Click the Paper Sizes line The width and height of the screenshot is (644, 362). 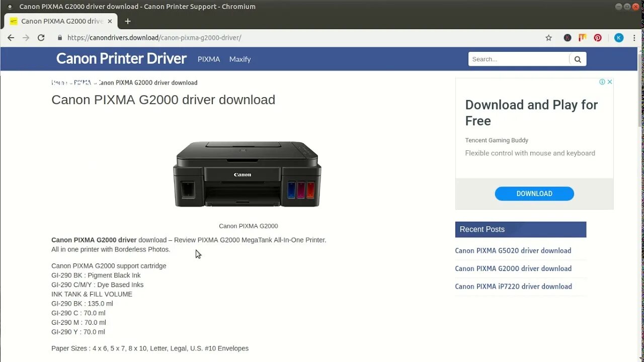(150, 348)
